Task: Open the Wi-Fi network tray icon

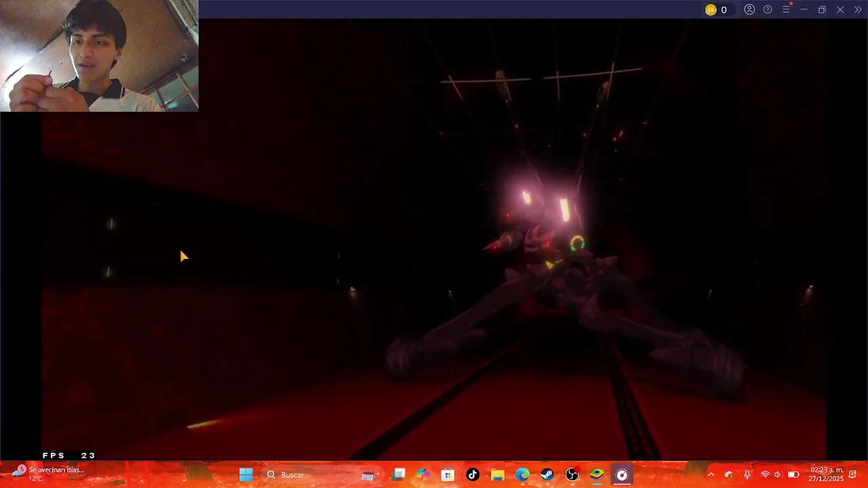Action: click(765, 474)
